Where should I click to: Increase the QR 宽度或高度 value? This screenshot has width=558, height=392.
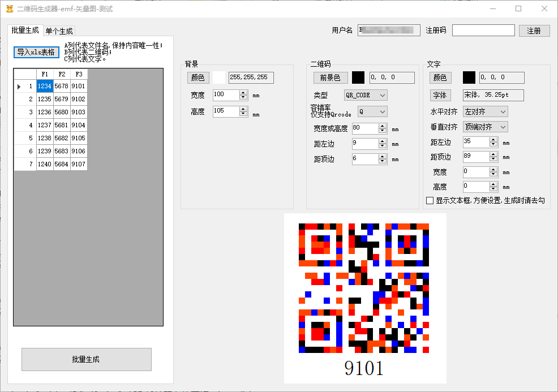(x=383, y=126)
